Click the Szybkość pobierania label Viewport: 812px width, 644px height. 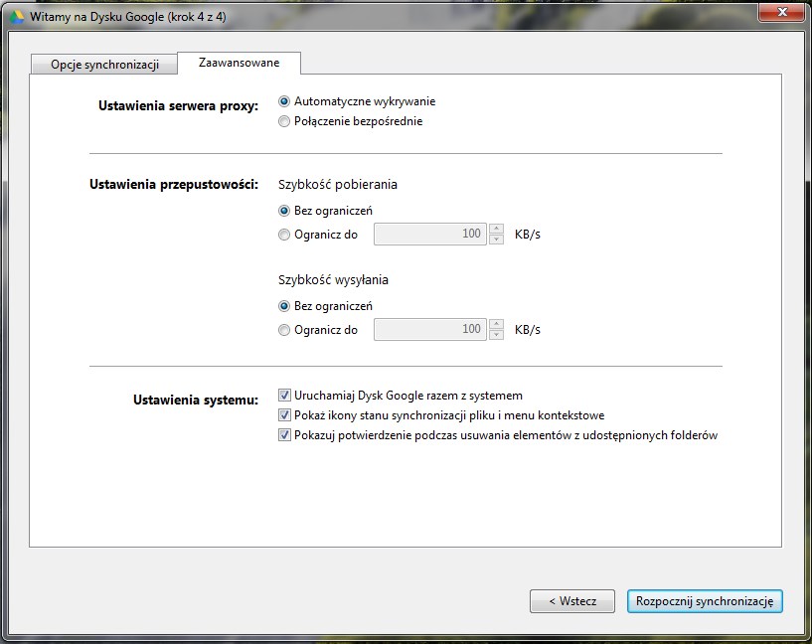tap(338, 185)
